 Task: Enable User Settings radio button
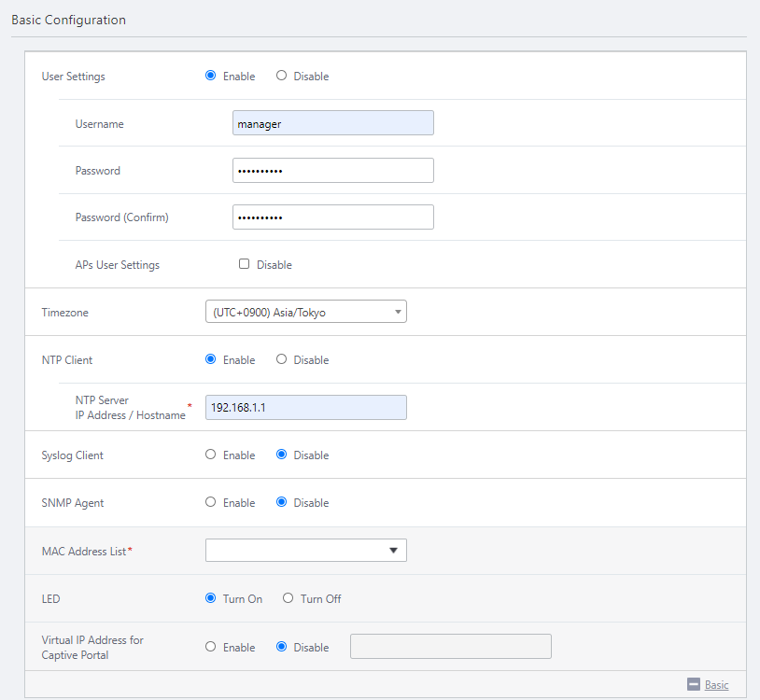point(211,76)
